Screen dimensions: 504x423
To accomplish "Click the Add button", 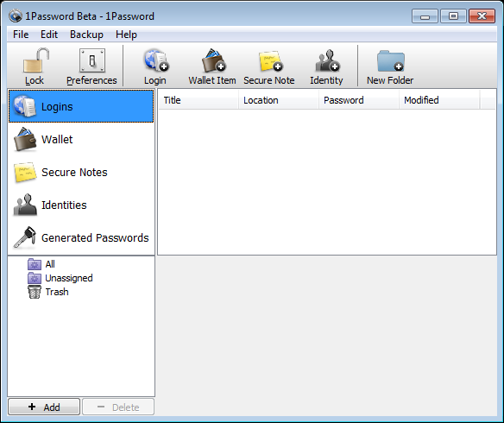I will click(44, 407).
